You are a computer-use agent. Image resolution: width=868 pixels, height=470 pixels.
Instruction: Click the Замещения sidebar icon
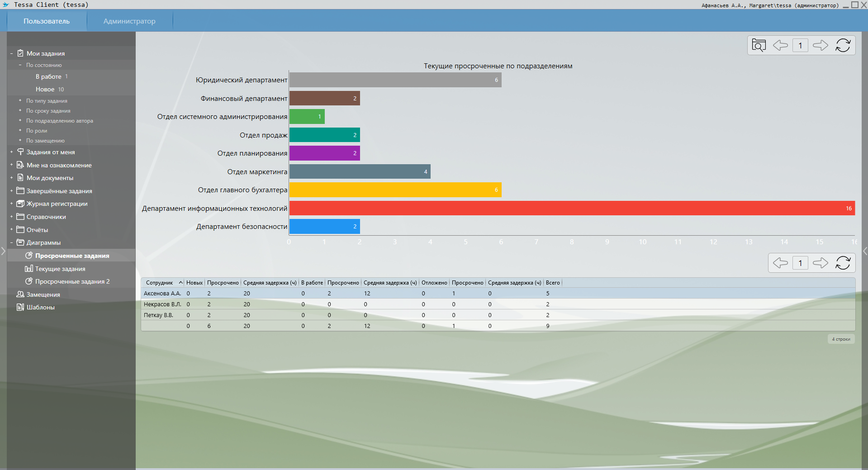click(x=20, y=294)
